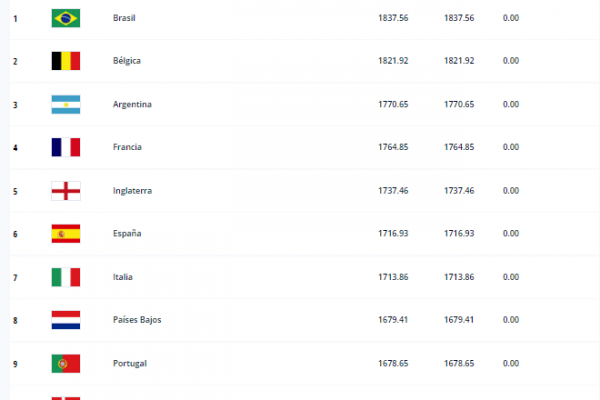The image size is (600, 400).
Task: Click the Brazil flag icon
Action: 66,18
